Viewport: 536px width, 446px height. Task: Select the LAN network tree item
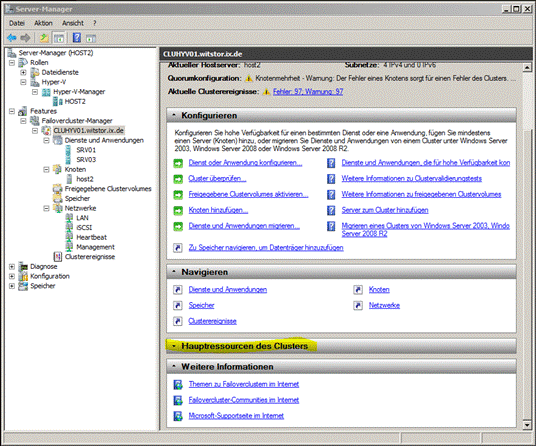(82, 218)
